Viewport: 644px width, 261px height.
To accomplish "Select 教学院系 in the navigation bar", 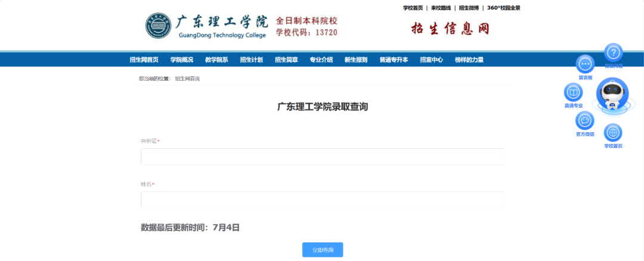I will [x=216, y=60].
